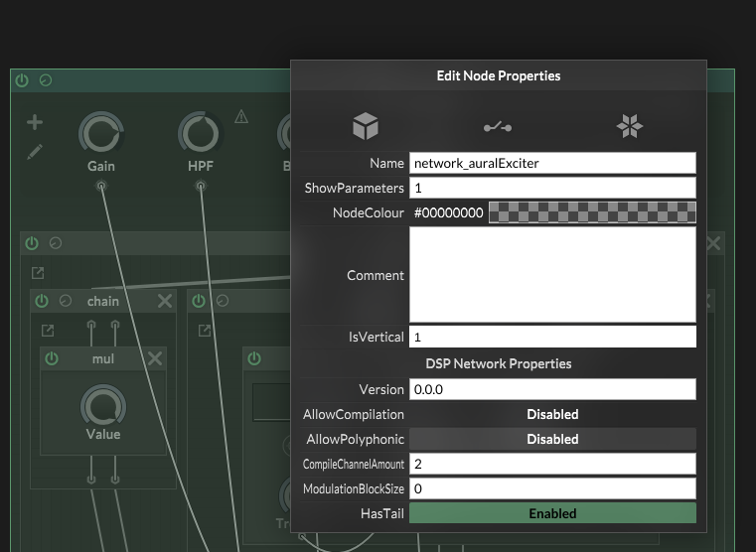Close the mul node with its X
Viewport: 756px width, 552px height.
155,358
